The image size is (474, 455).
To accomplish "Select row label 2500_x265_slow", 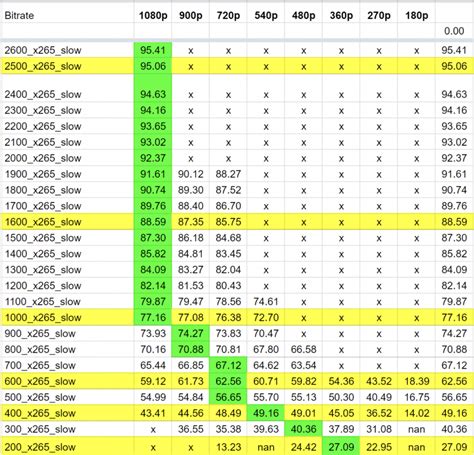I will coord(67,66).
